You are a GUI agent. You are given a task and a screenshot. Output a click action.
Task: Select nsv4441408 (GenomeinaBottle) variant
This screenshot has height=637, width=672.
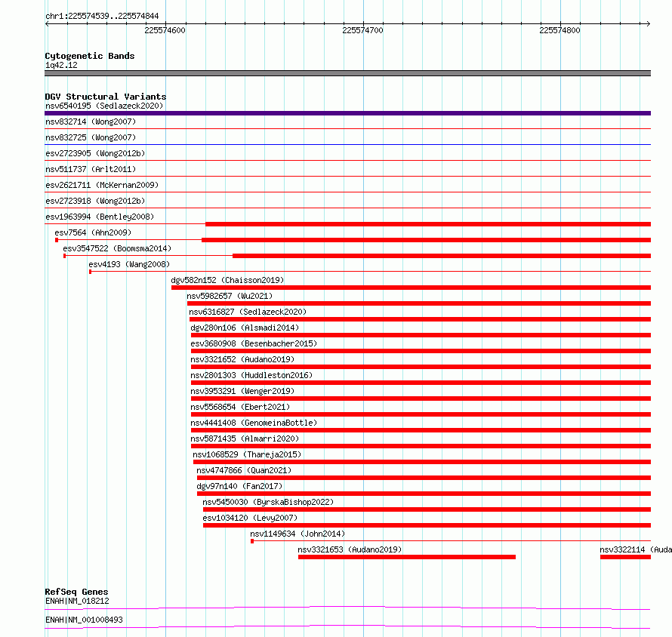[254, 423]
